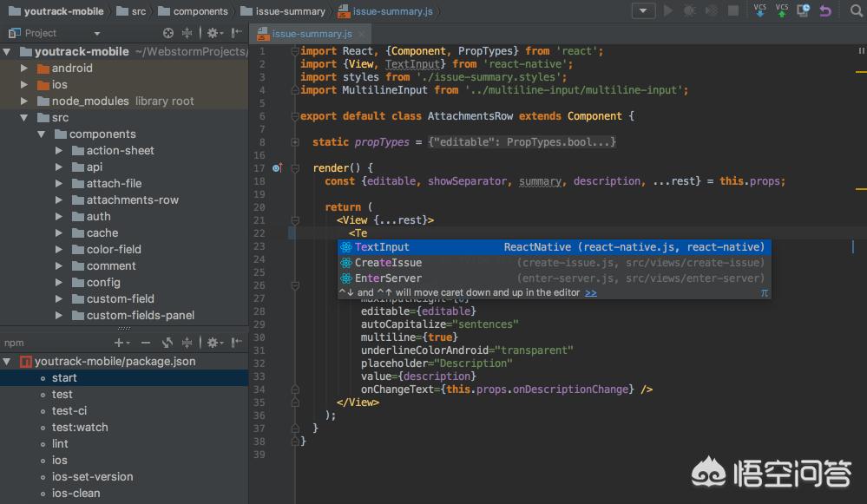Image resolution: width=867 pixels, height=504 pixels.
Task: Click the npm remove minus icon
Action: coord(146,343)
